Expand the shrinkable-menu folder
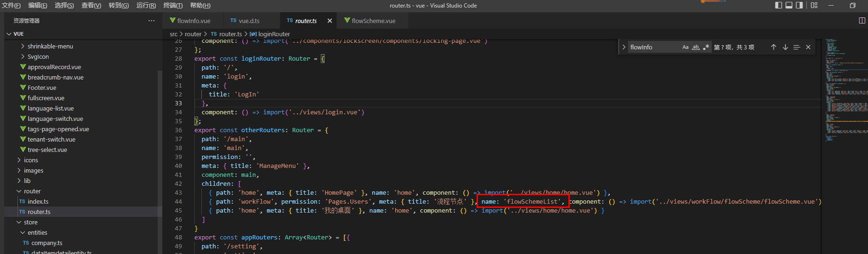The width and height of the screenshot is (868, 254). click(50, 46)
